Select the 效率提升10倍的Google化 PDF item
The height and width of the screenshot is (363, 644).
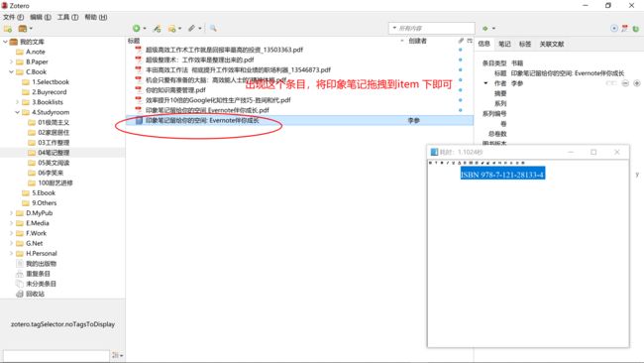(218, 100)
